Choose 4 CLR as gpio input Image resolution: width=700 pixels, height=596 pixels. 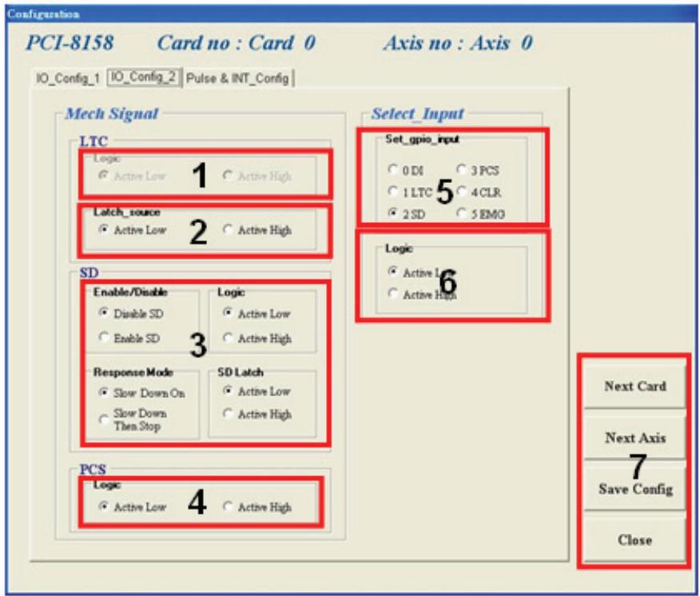pyautogui.click(x=479, y=193)
